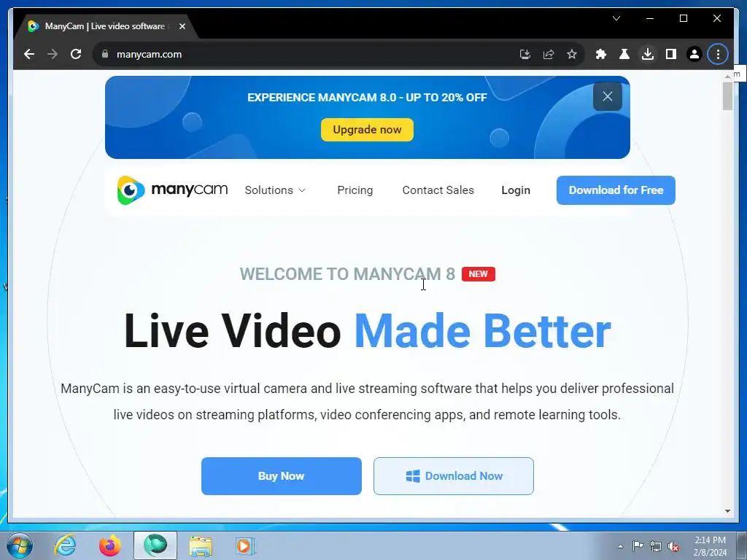The height and width of the screenshot is (560, 747).
Task: Click the taskbar clock showing 2:14 PM
Action: point(710,546)
